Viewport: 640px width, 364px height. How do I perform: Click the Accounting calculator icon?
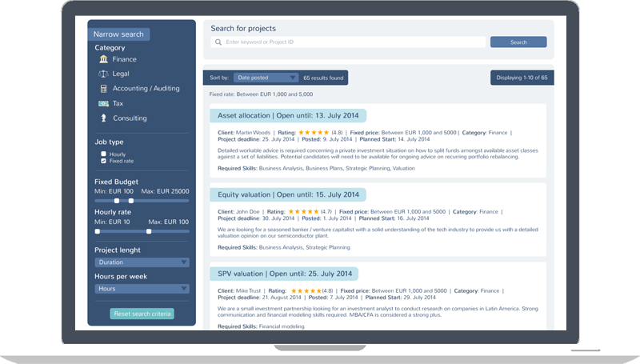click(103, 89)
